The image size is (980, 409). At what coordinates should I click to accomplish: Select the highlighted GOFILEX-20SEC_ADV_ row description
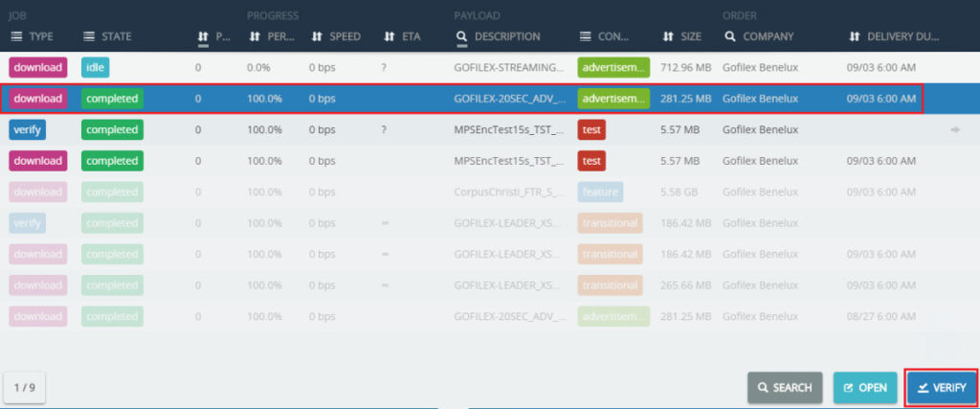(510, 99)
